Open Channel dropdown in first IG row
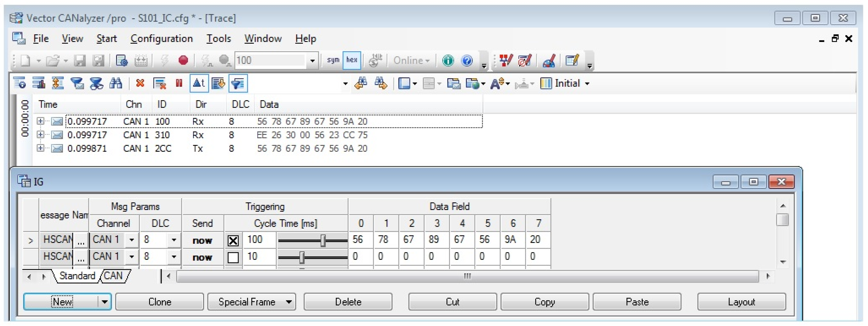The width and height of the screenshot is (868, 326). 132,240
